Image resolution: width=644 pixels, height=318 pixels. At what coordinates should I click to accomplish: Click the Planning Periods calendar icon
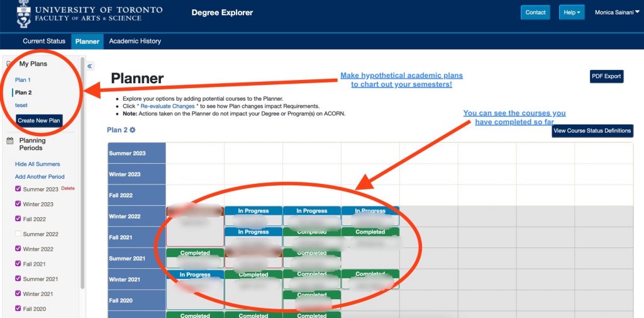[10, 141]
